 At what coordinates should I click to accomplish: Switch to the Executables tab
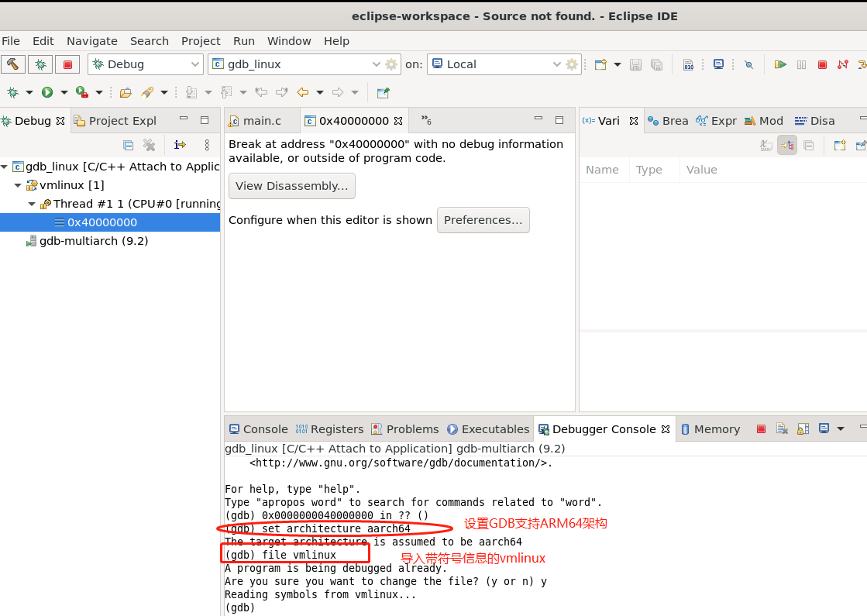point(488,429)
